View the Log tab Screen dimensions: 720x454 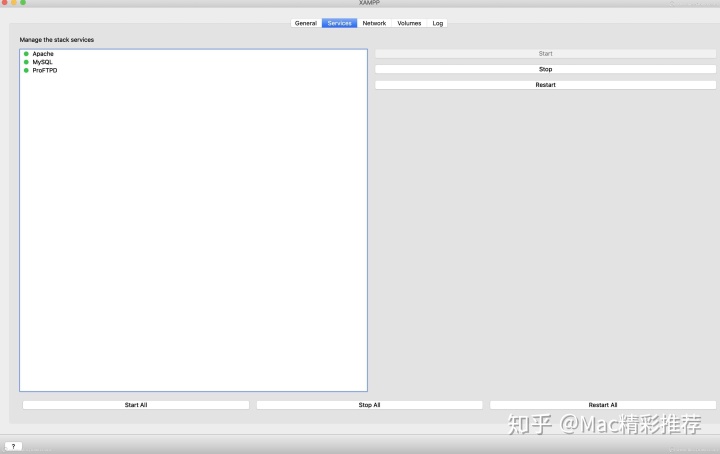[437, 23]
